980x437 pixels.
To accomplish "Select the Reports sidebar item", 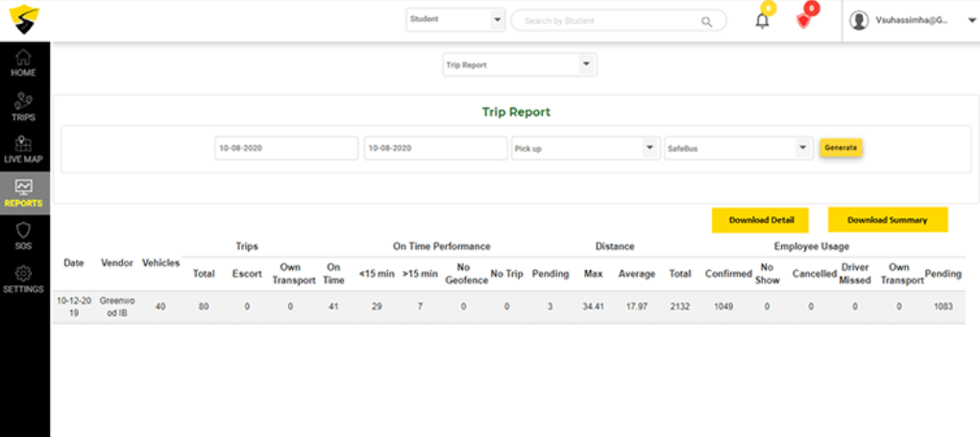I will pos(23,193).
